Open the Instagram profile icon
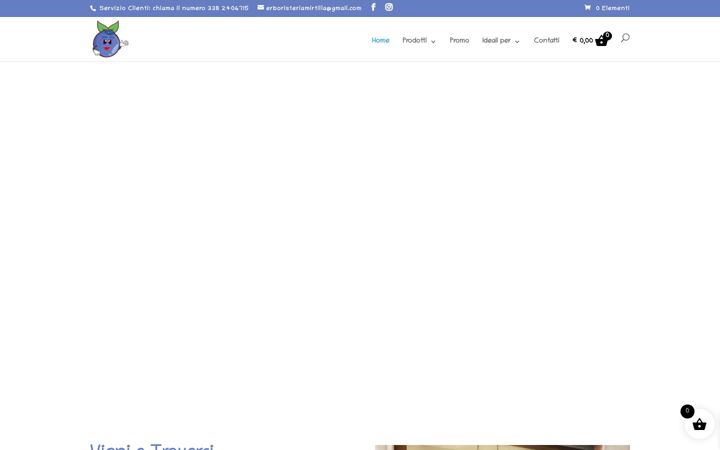The image size is (720, 450). point(389,7)
